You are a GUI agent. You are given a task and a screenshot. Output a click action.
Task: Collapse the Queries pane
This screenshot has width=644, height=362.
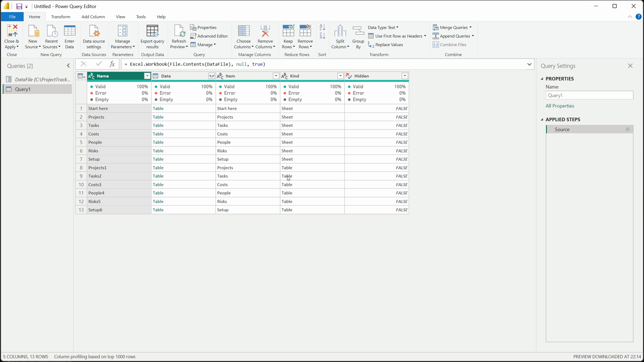[68, 66]
